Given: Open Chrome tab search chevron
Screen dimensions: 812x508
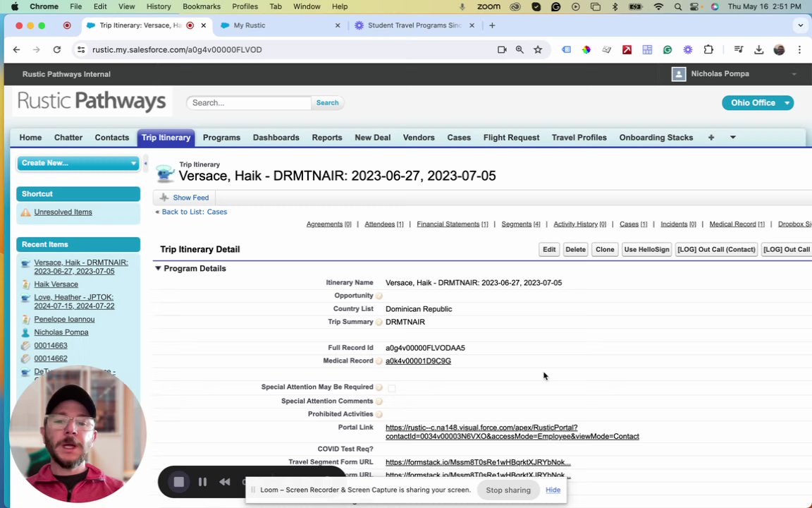Looking at the screenshot, I should point(800,25).
